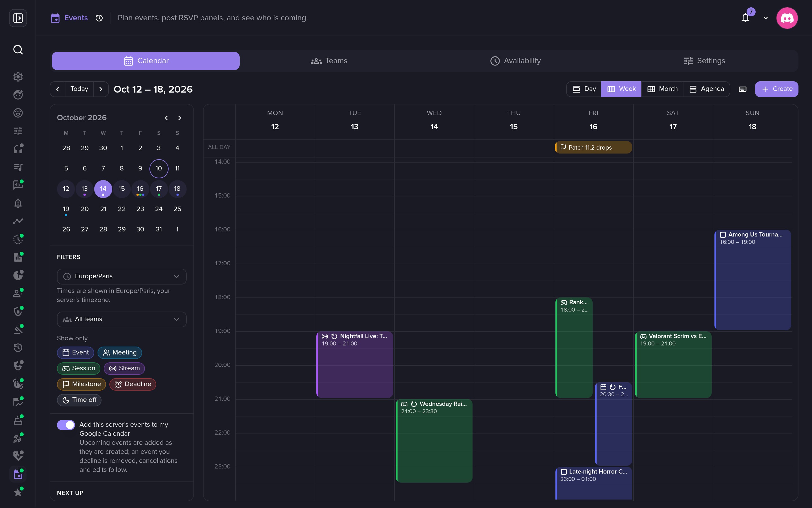Open the alert bell icon in sidebar
Viewport: 812px width, 508px height.
coord(18,203)
